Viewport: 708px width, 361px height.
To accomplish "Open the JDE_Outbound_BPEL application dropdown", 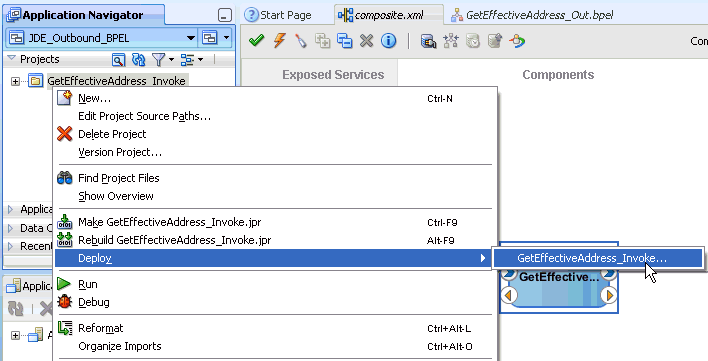I will [x=191, y=38].
